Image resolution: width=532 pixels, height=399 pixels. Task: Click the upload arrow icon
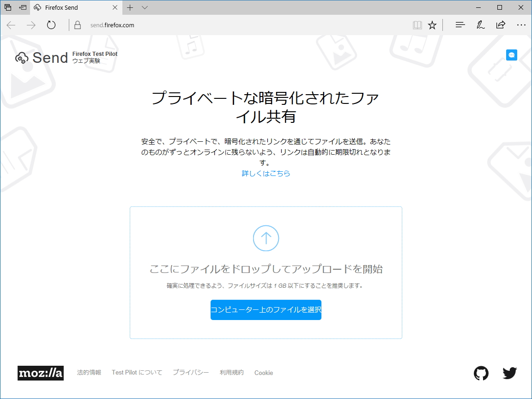tap(266, 238)
